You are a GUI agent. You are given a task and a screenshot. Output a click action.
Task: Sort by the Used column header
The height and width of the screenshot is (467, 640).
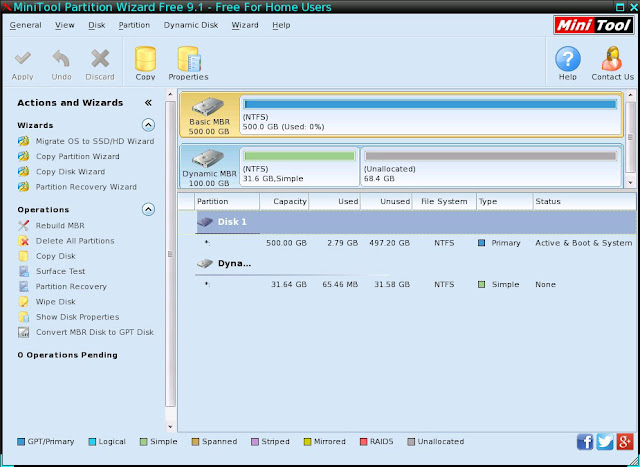click(335, 202)
